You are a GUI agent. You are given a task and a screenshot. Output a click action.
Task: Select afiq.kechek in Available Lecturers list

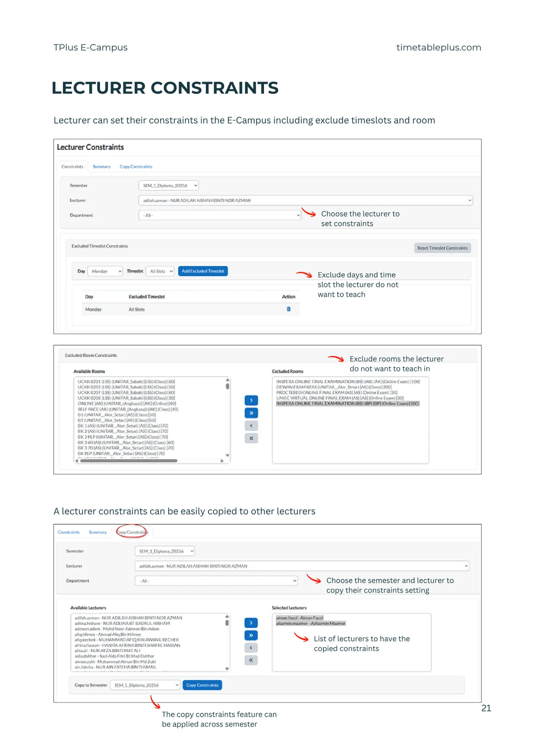tap(127, 640)
